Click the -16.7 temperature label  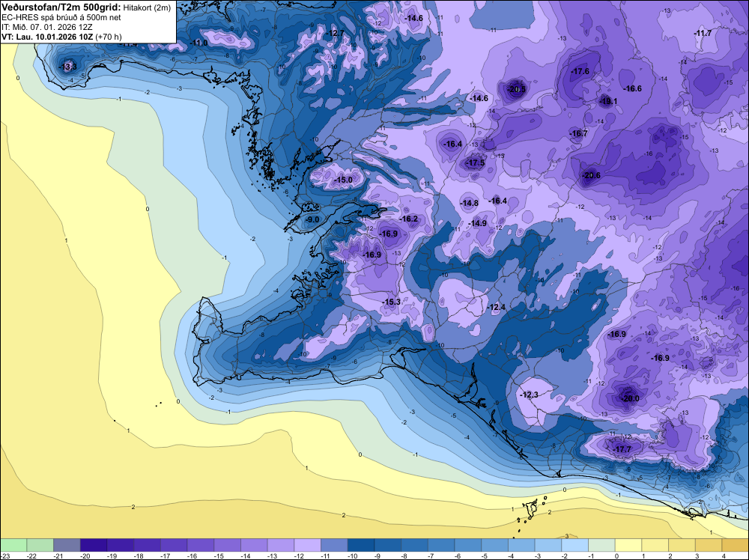pyautogui.click(x=578, y=133)
